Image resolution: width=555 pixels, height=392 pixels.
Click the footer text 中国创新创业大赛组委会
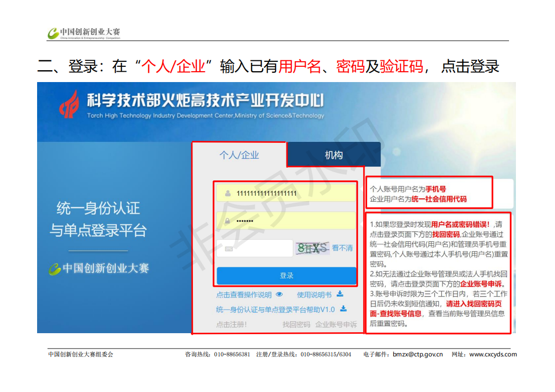[81, 354]
